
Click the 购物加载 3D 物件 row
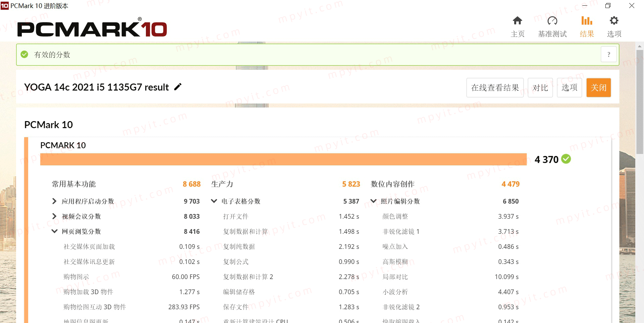coord(131,292)
